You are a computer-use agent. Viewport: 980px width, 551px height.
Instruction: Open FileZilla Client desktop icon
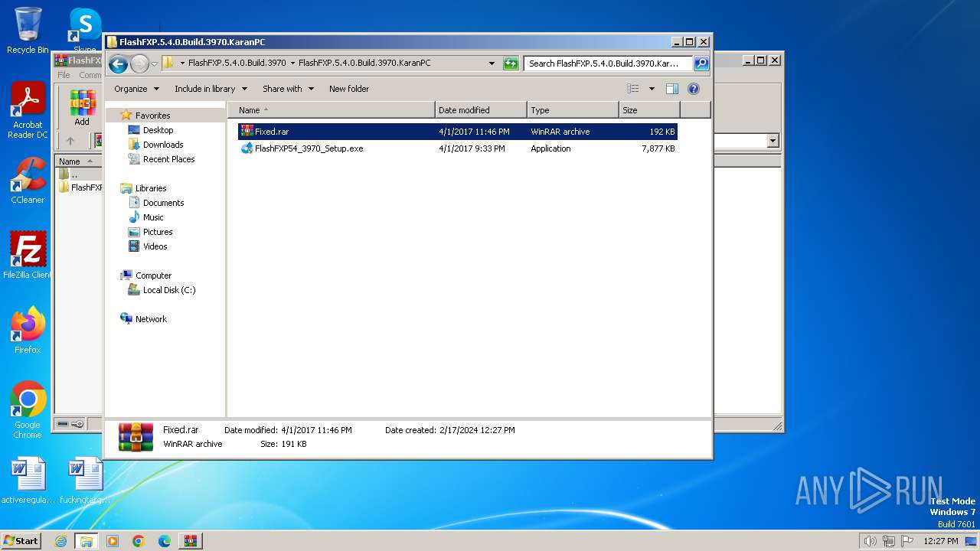(28, 255)
